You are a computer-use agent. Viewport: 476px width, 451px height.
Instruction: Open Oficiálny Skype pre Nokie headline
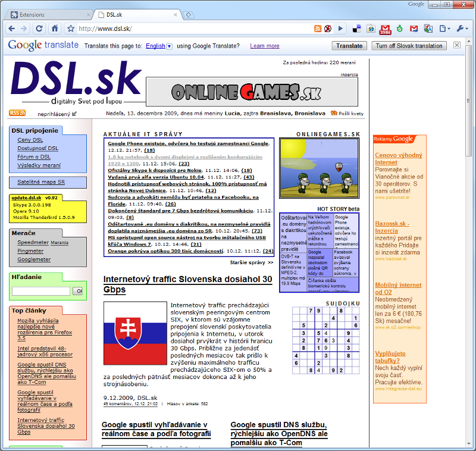155,171
